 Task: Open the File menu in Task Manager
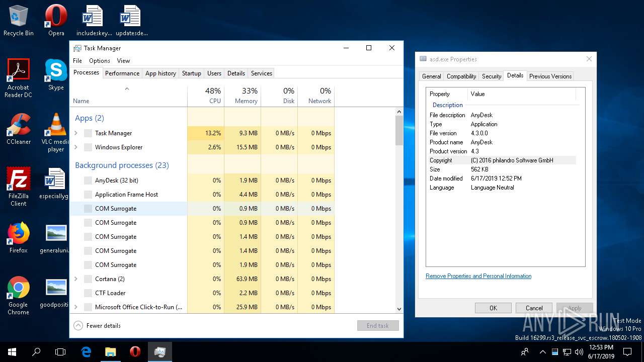(77, 60)
